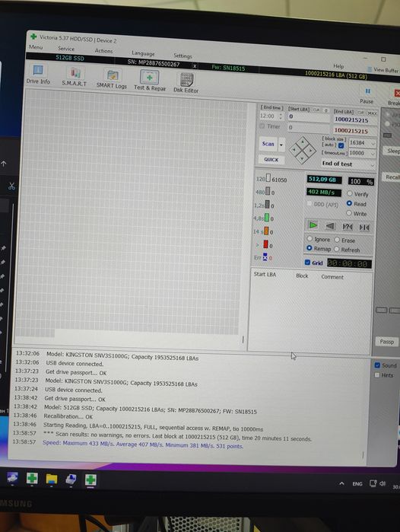This screenshot has width=400, height=532.
Task: Open the End of test dropdown
Action: coord(348,164)
